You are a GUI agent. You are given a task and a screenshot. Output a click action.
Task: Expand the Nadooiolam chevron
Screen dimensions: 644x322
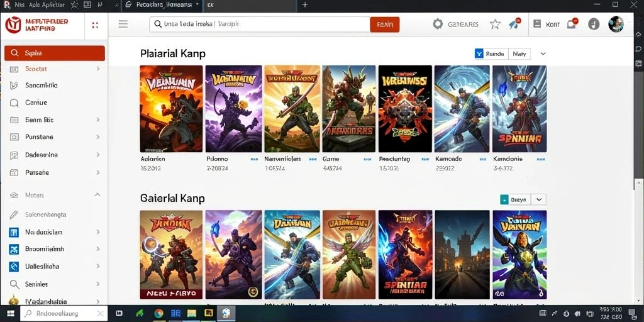pyautogui.click(x=97, y=232)
